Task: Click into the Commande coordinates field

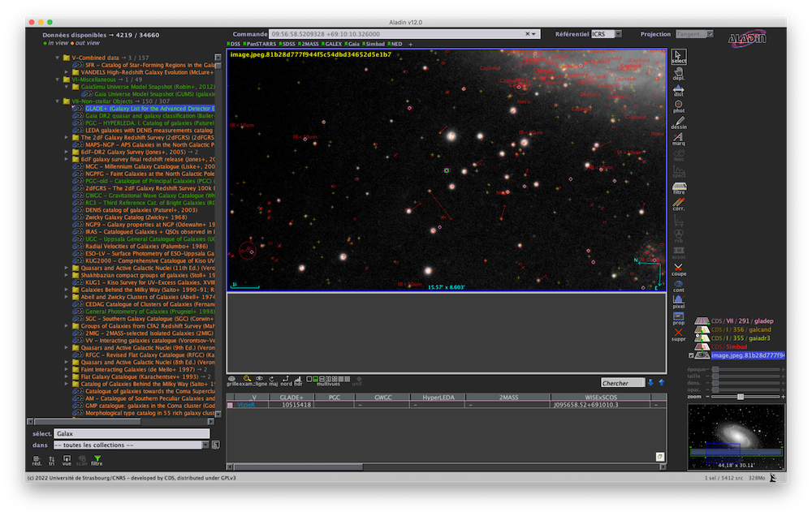Action: (x=404, y=34)
